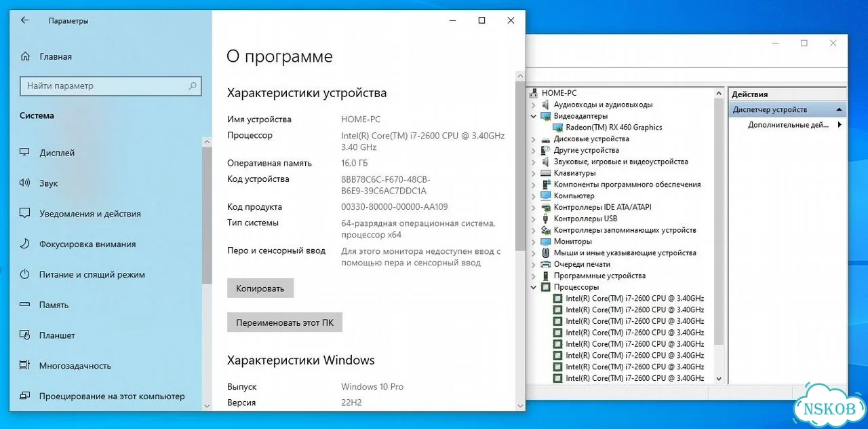
Task: Click the back arrow in Settings window
Action: [24, 20]
